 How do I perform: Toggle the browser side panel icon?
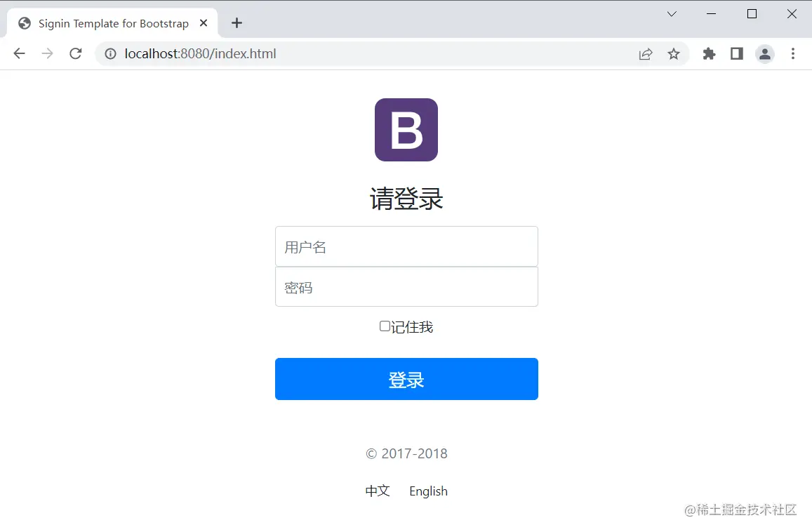736,53
